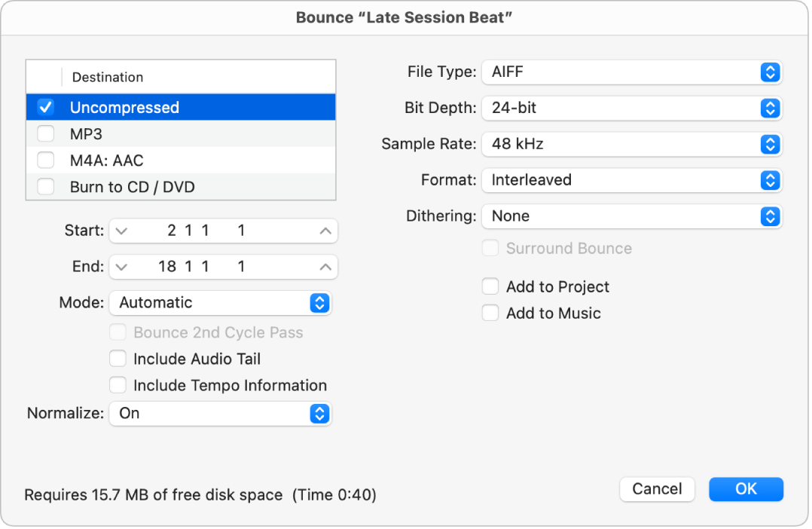This screenshot has height=529, width=812.
Task: Open the Normalize dropdown
Action: (x=220, y=414)
